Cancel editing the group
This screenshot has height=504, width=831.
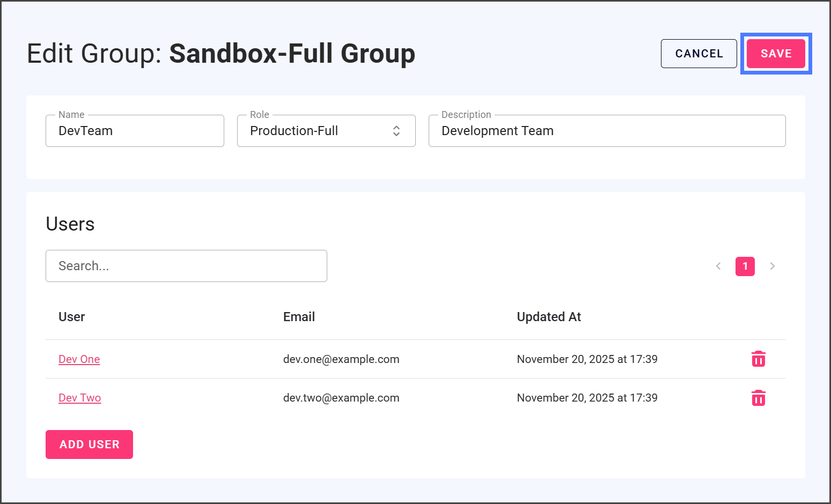(x=698, y=54)
